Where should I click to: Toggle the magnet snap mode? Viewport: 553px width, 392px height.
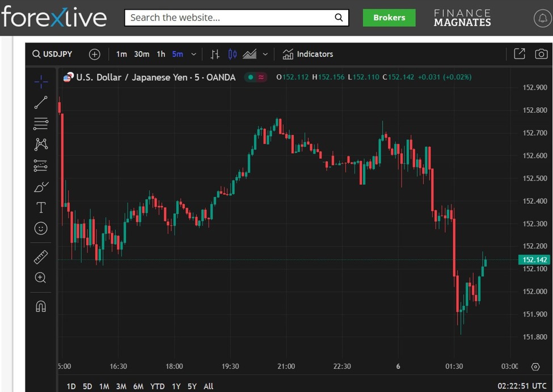pyautogui.click(x=41, y=306)
